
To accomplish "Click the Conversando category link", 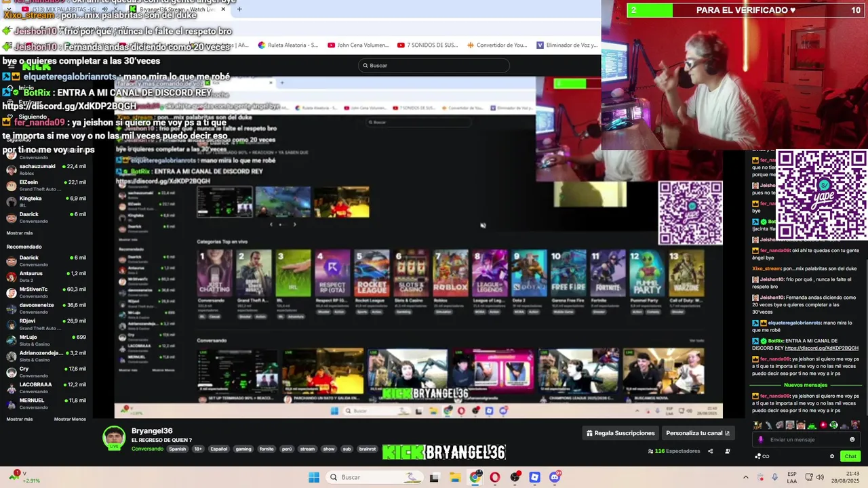I will pos(147,449).
